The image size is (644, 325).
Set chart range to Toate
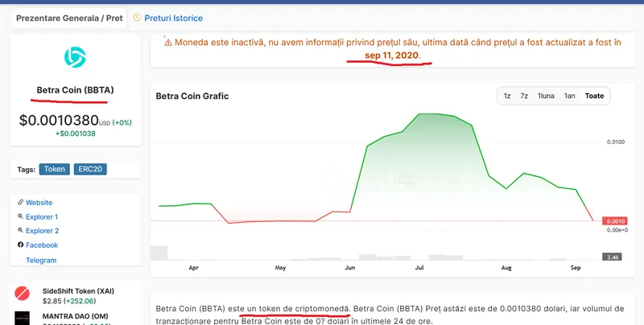pos(594,96)
